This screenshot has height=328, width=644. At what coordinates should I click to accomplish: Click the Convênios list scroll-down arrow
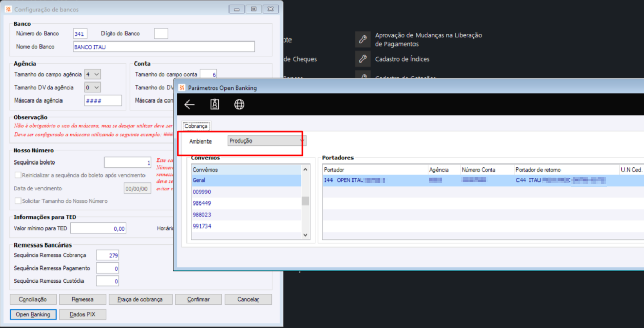[x=305, y=235]
